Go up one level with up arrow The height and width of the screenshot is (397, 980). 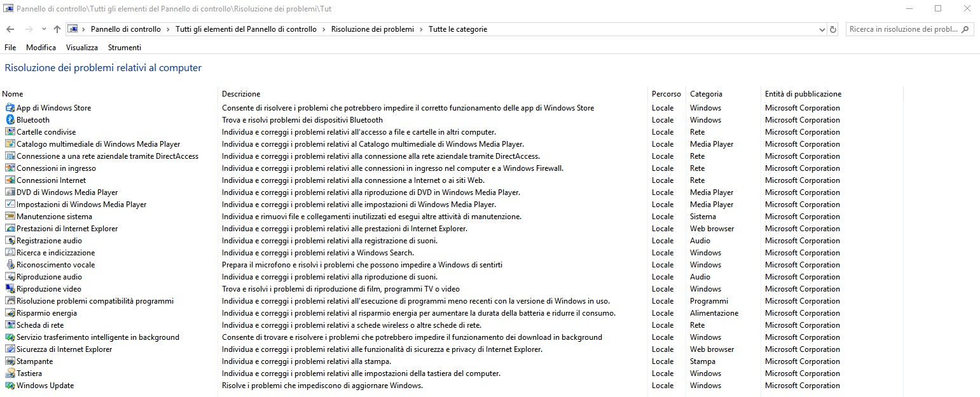(x=57, y=29)
